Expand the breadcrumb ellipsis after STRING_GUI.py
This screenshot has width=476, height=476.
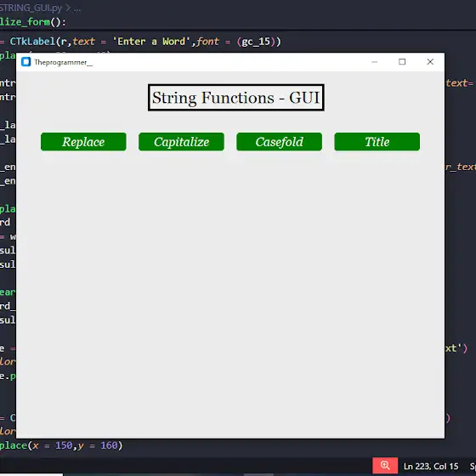77,8
